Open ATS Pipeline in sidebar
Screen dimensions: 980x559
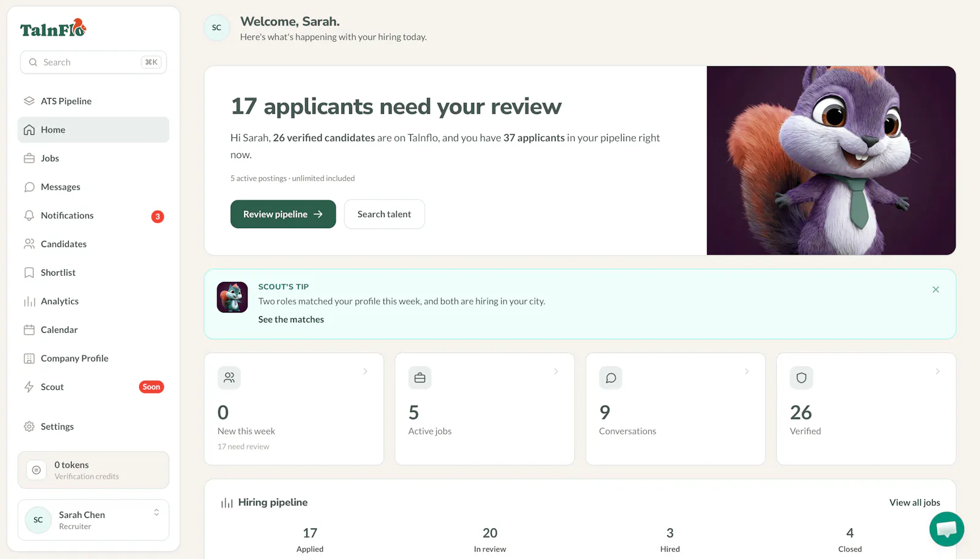(x=93, y=101)
